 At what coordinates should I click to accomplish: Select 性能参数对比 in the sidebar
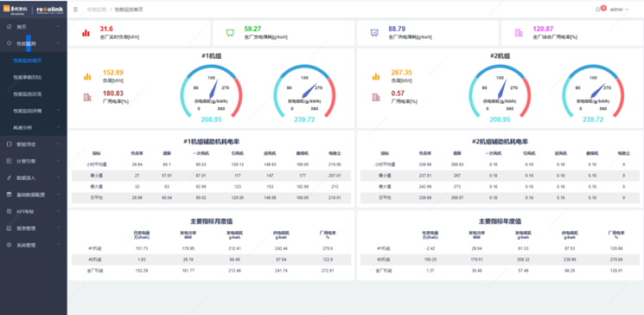tap(28, 77)
